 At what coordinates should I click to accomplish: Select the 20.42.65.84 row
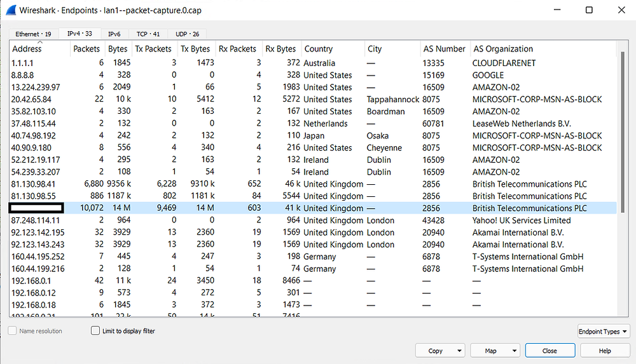[x=313, y=99]
